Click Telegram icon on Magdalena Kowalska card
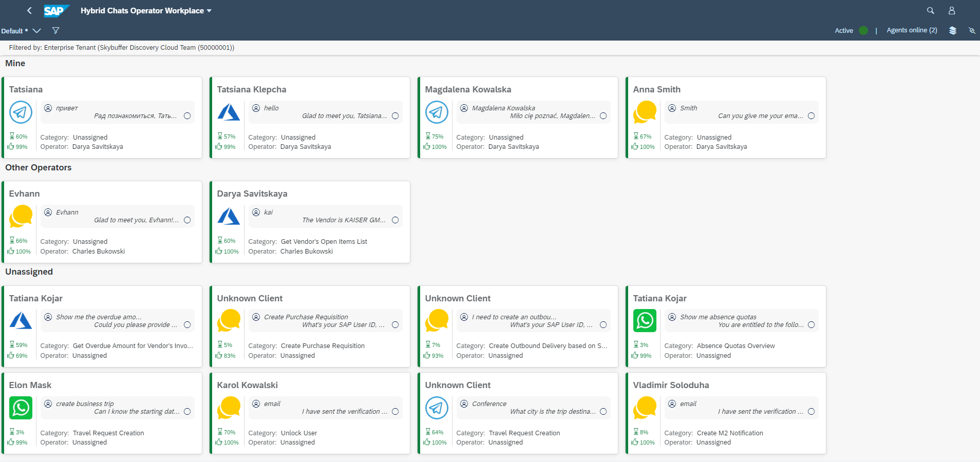 [x=437, y=112]
